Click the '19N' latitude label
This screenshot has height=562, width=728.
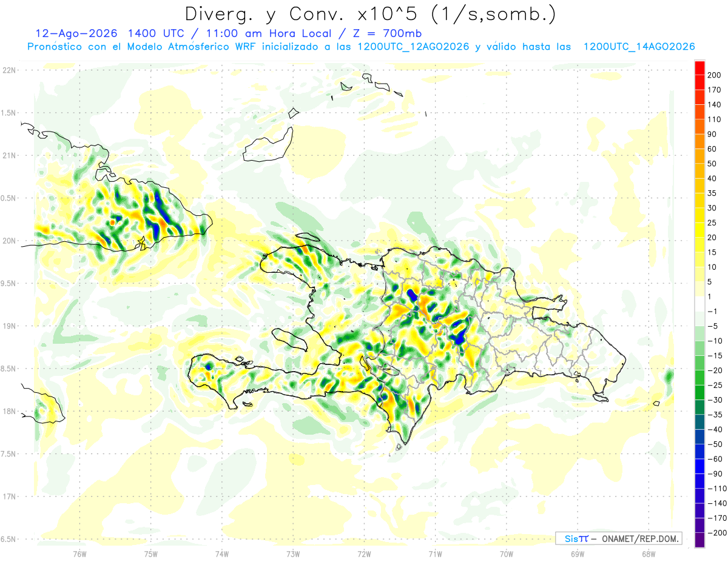click(x=8, y=326)
